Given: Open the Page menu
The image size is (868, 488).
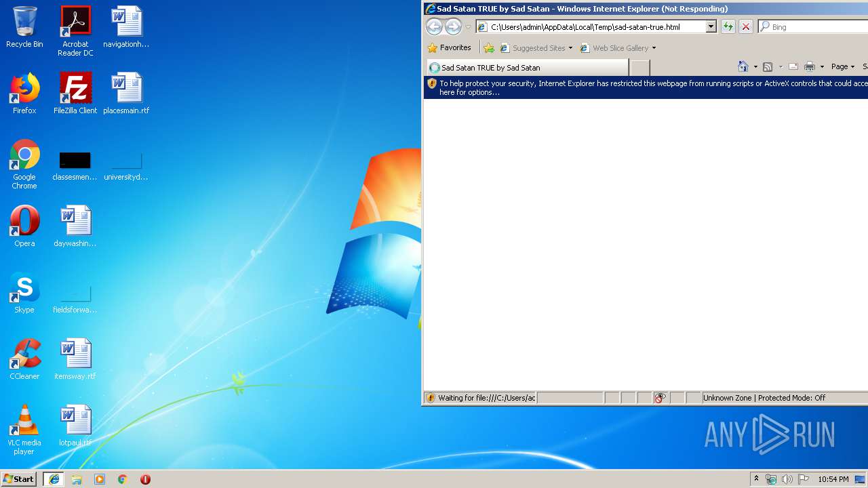Looking at the screenshot, I should pos(843,66).
